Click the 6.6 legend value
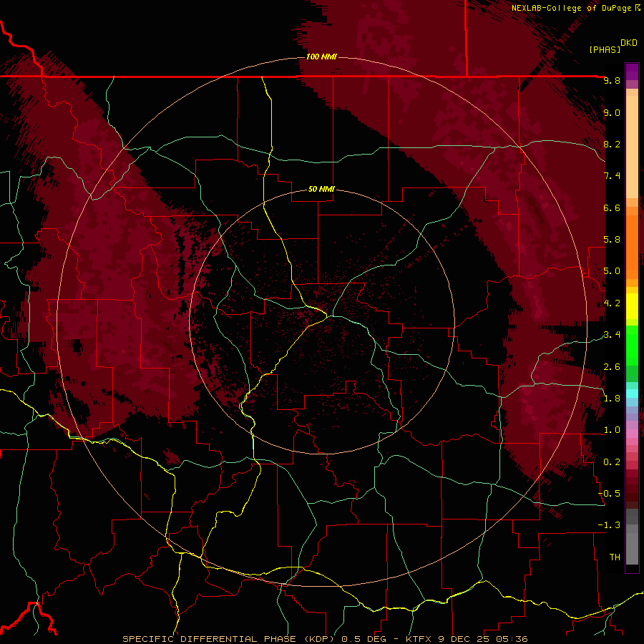 pyautogui.click(x=612, y=208)
